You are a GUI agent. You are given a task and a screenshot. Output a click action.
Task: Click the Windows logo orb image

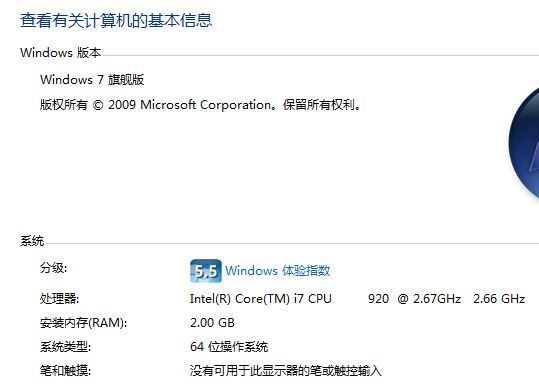pyautogui.click(x=524, y=143)
